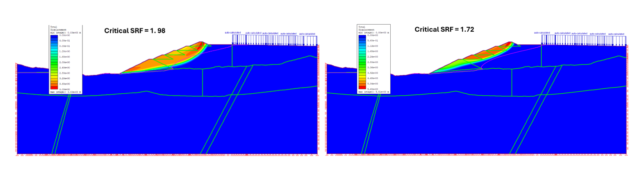This screenshot has height=171, width=644.
Task: Pick the red swatch in the SRF 1.72 legend
Action: tap(362, 88)
